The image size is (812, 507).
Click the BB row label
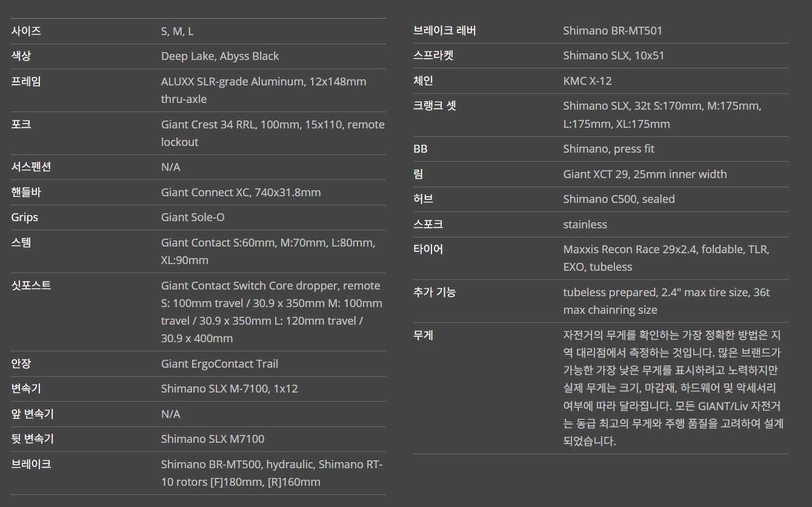pos(420,149)
